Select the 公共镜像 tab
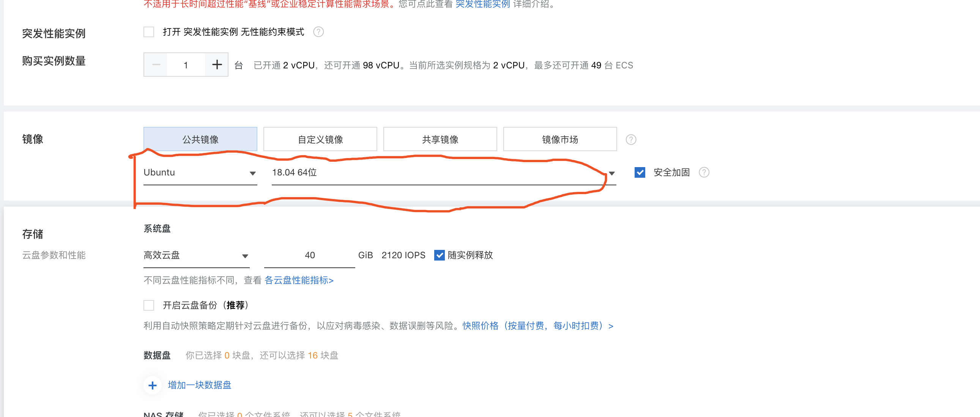 (200, 140)
